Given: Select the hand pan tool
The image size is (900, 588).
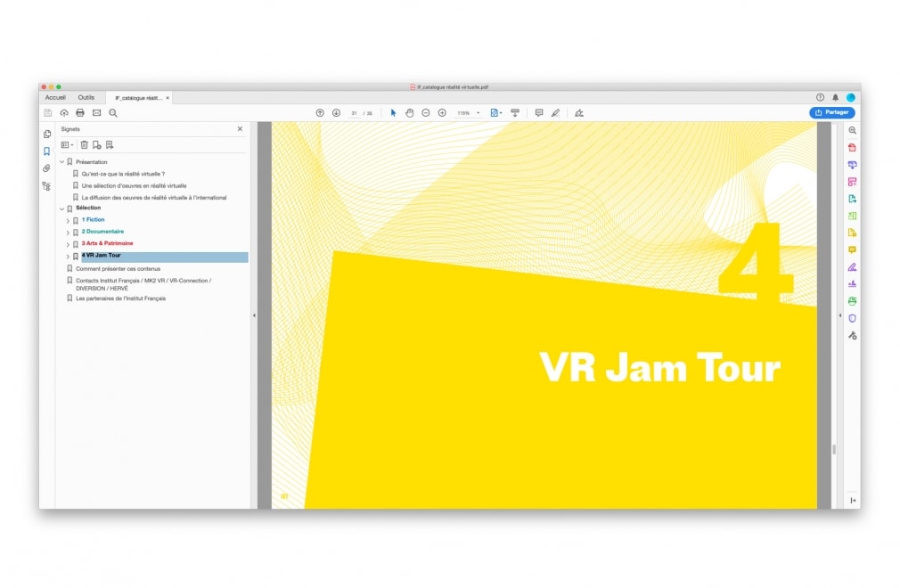Looking at the screenshot, I should [x=410, y=113].
